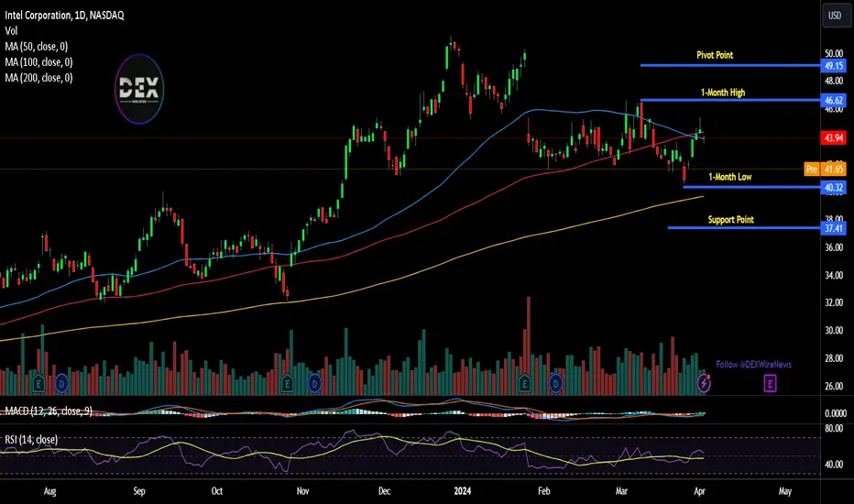
Task: Click the Feb label on time axis
Action: (x=543, y=491)
